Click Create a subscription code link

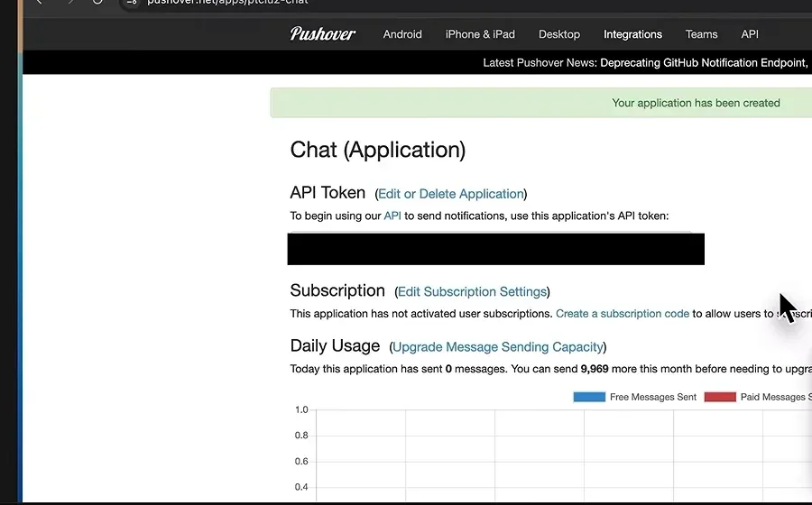[622, 314]
